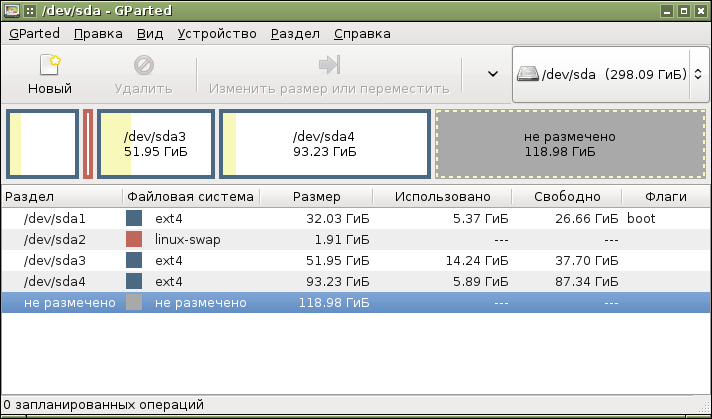Open the Вид menu

[x=150, y=34]
